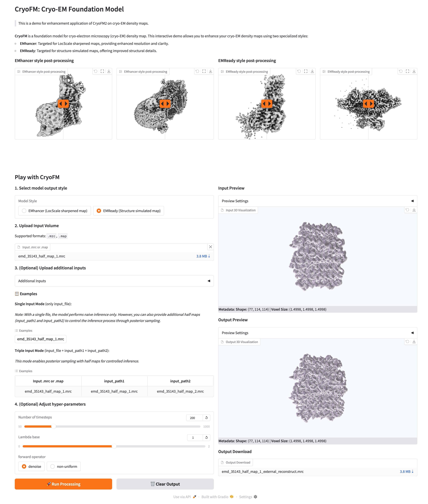Reset Number of timesteps to default

pyautogui.click(x=206, y=418)
